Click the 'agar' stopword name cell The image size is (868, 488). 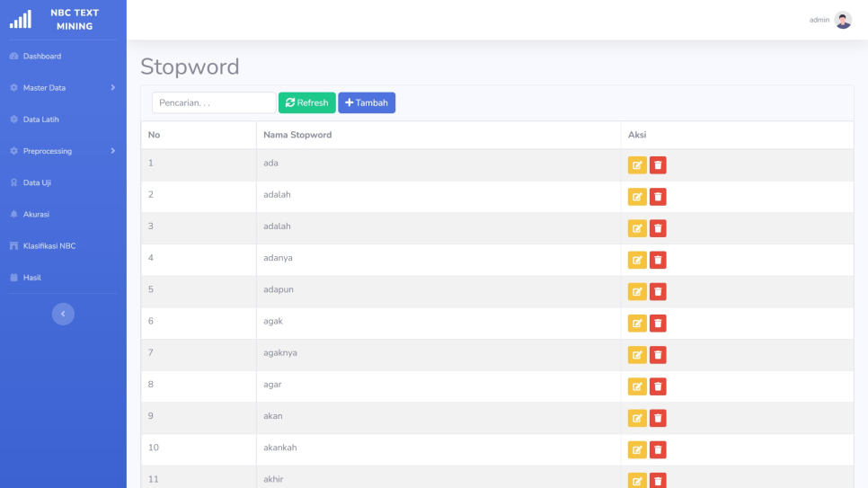click(x=438, y=386)
